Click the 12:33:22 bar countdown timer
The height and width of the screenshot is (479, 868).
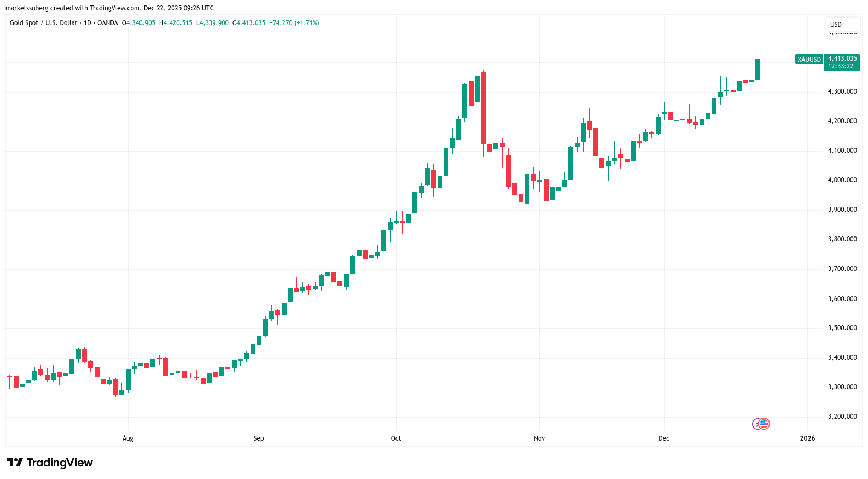841,66
